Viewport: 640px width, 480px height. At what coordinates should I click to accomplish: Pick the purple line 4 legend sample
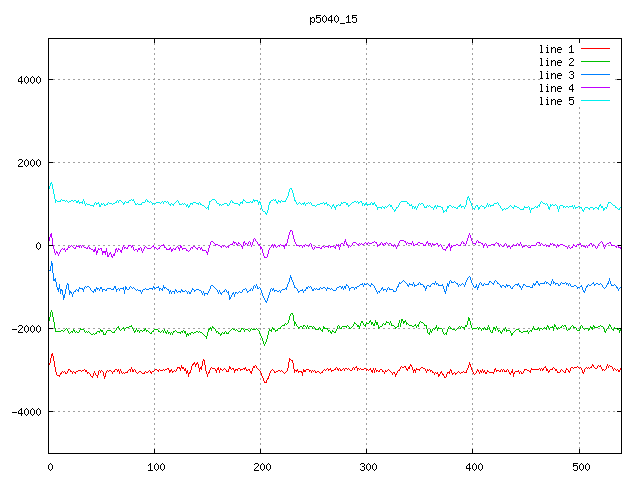click(x=595, y=88)
